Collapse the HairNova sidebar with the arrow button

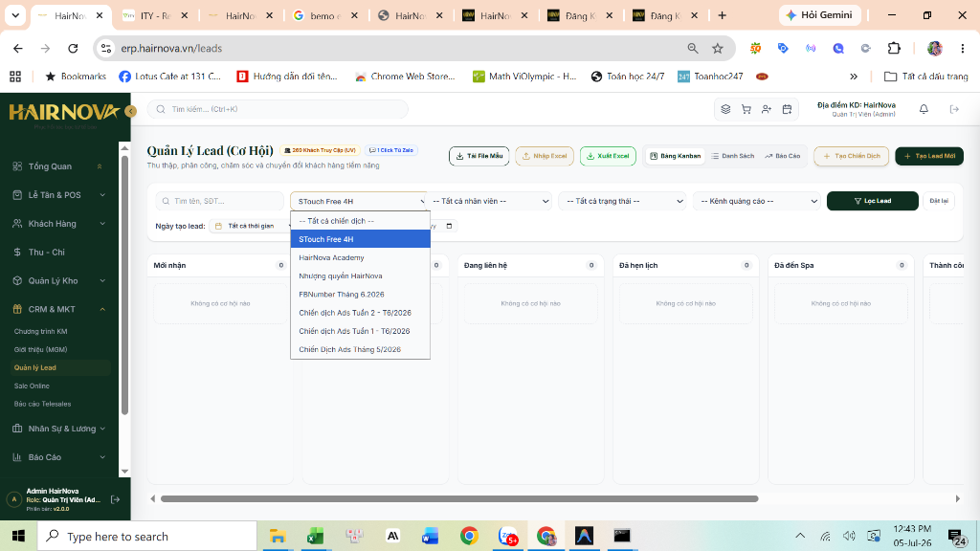130,111
